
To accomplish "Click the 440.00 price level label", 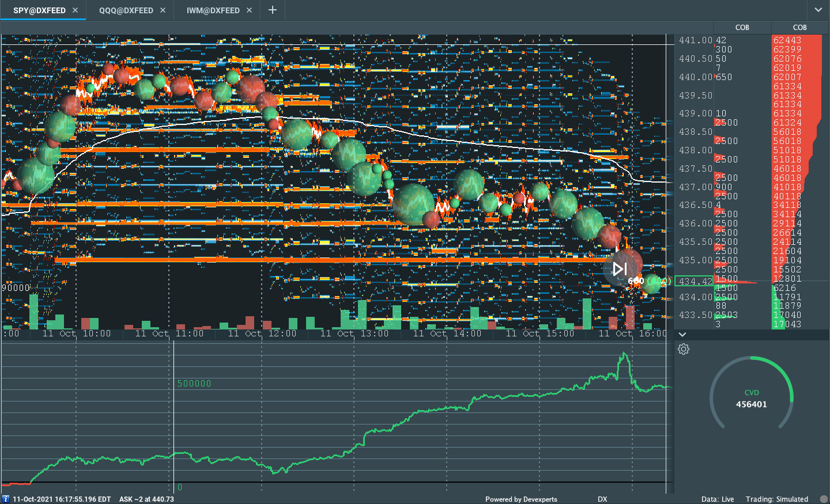I will coord(696,77).
